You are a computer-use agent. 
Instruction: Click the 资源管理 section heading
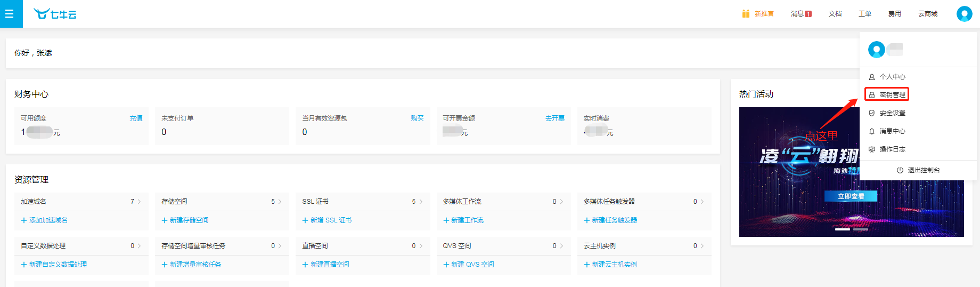tap(31, 180)
